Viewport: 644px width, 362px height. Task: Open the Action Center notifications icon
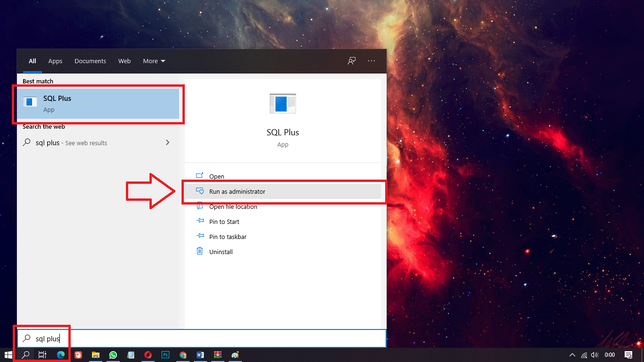tap(628, 354)
